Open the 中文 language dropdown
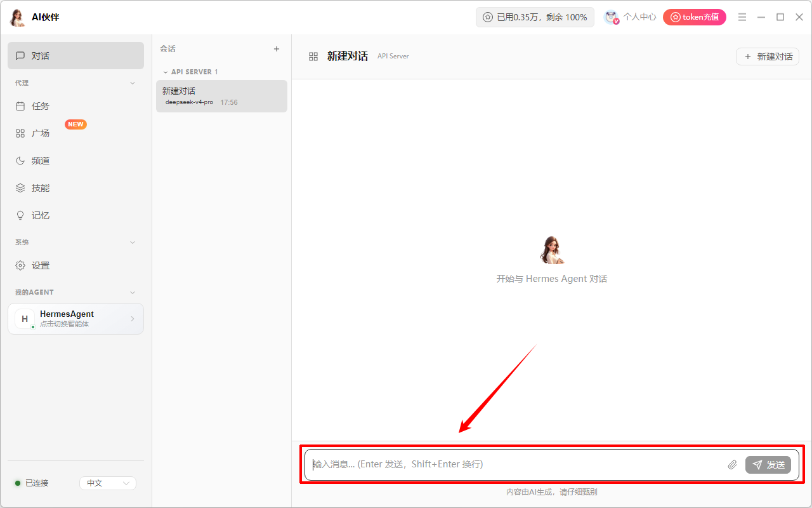 point(108,483)
